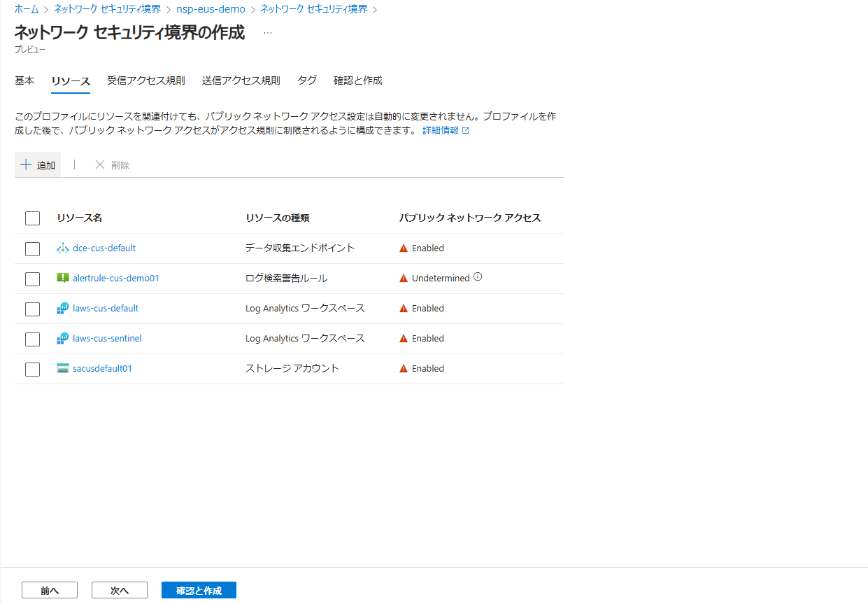
Task: Click the Undetermined status text
Action: [441, 278]
